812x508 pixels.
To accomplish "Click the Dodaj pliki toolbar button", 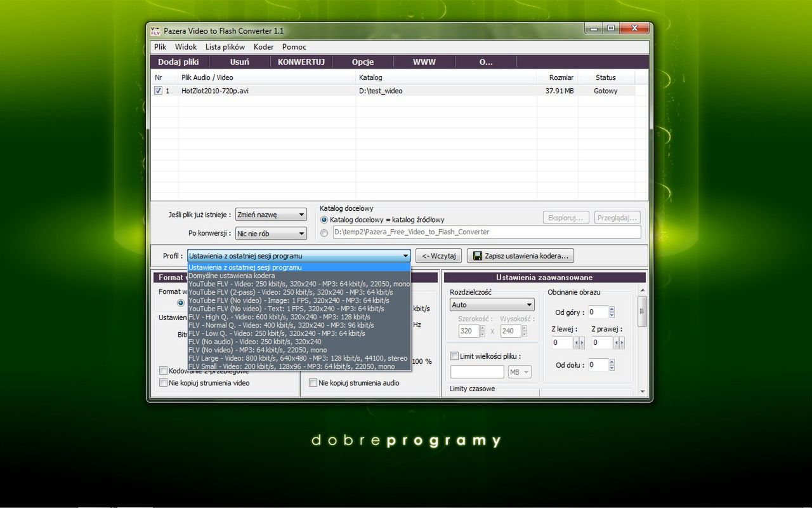I will tap(178, 62).
